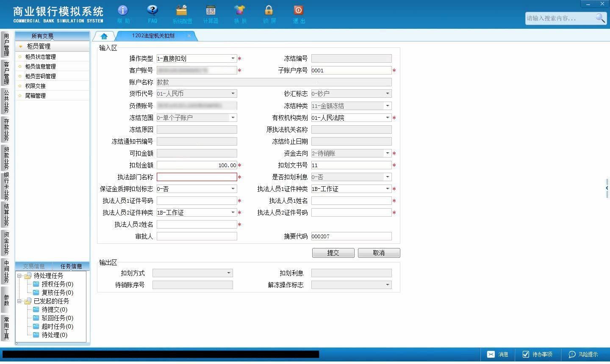Switch to the 任务信息 tab
Viewport: 610px width, 364px height.
[71, 266]
